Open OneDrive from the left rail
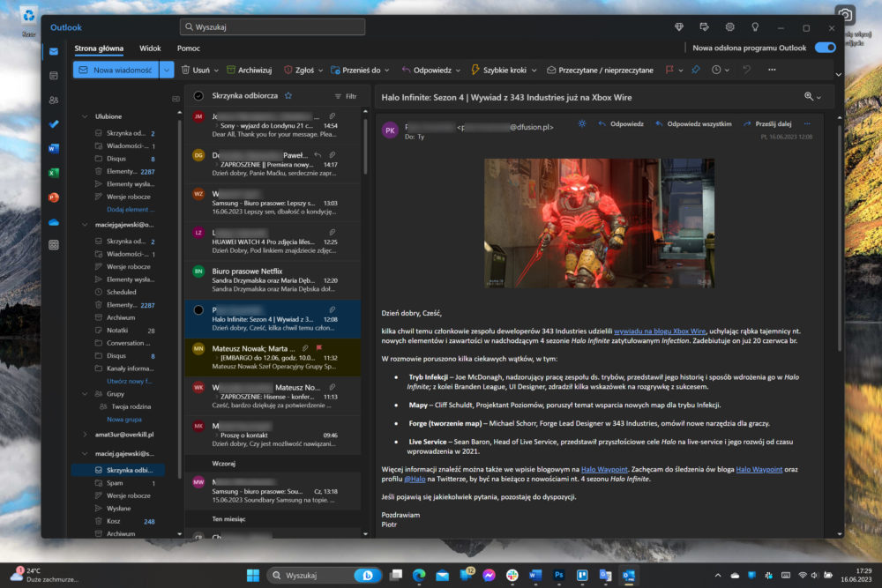882x588 pixels. click(54, 222)
